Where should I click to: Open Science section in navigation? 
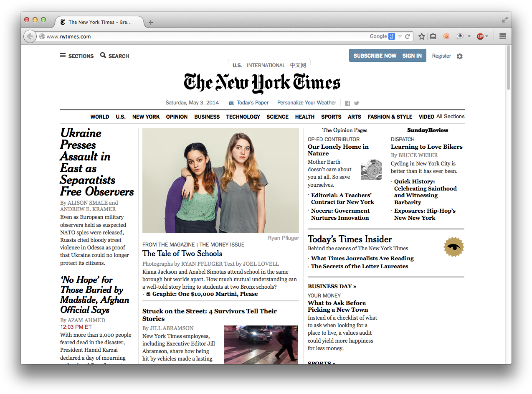point(278,117)
